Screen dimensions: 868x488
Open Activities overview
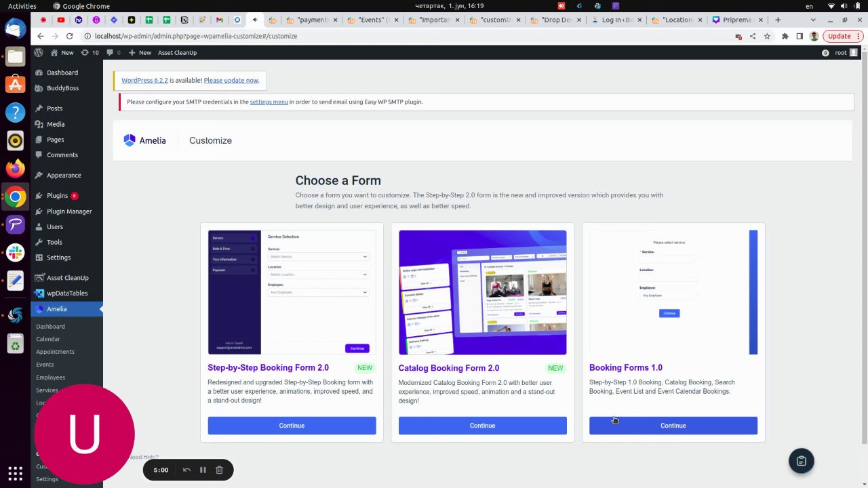(x=22, y=6)
